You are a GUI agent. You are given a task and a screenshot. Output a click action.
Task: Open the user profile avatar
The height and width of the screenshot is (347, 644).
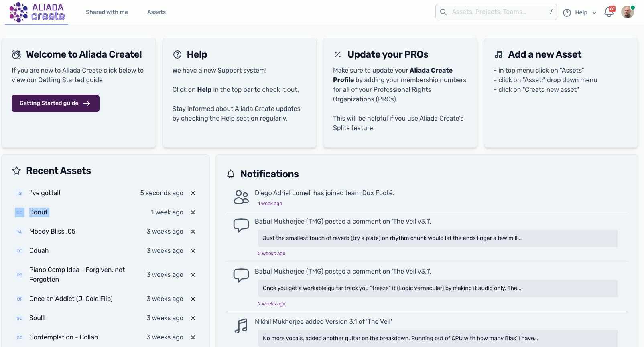[x=627, y=12]
